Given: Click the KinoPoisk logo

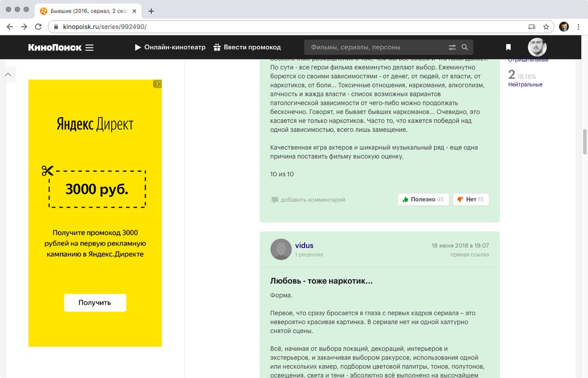Looking at the screenshot, I should pyautogui.click(x=55, y=47).
